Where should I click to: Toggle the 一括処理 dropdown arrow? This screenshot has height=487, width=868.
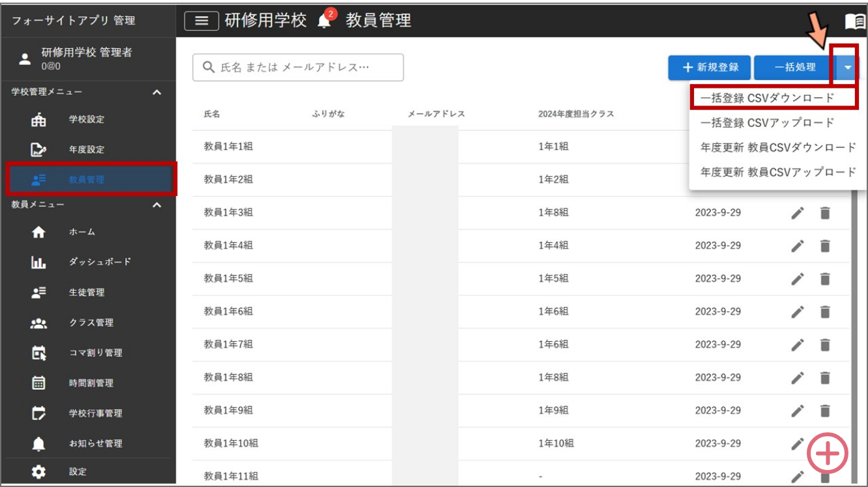pyautogui.click(x=847, y=67)
